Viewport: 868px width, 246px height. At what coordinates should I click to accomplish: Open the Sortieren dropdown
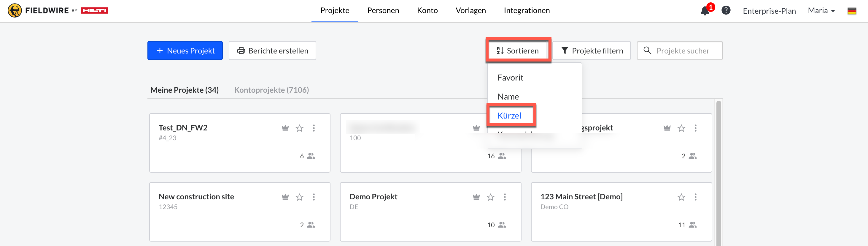click(x=518, y=51)
